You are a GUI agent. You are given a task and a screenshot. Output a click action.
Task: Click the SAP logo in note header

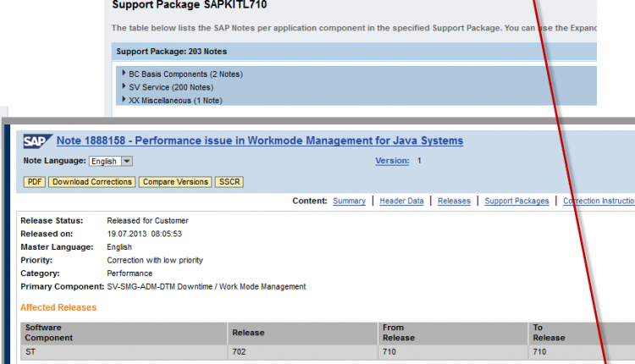[x=37, y=141]
